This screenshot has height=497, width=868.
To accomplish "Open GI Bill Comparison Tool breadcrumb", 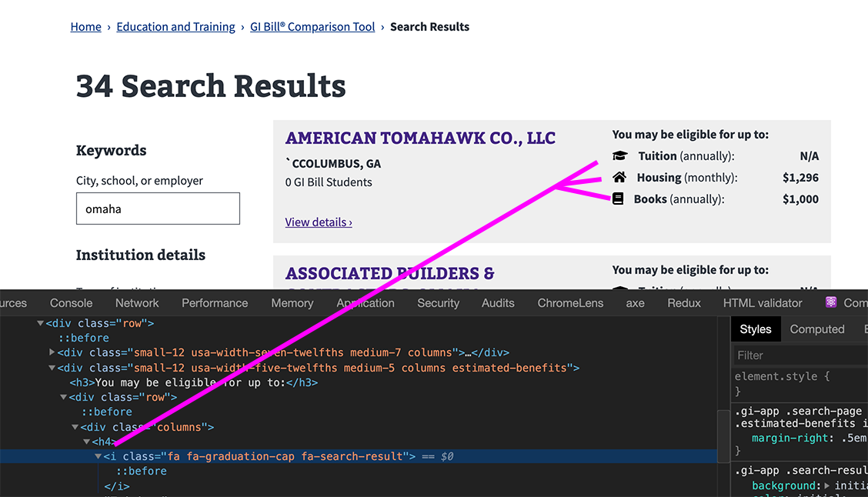I will (x=312, y=27).
